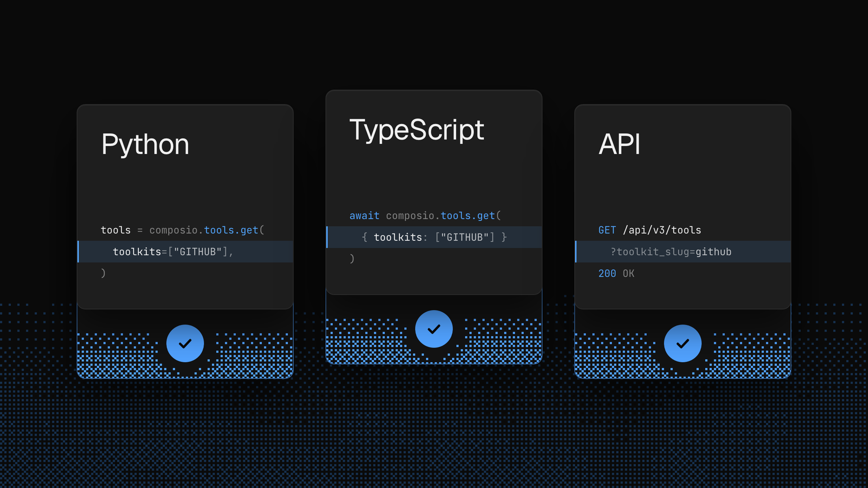The image size is (868, 488).
Task: Click the highlighted line 'toolkits=["GITHUB"],'
Action: pyautogui.click(x=185, y=252)
